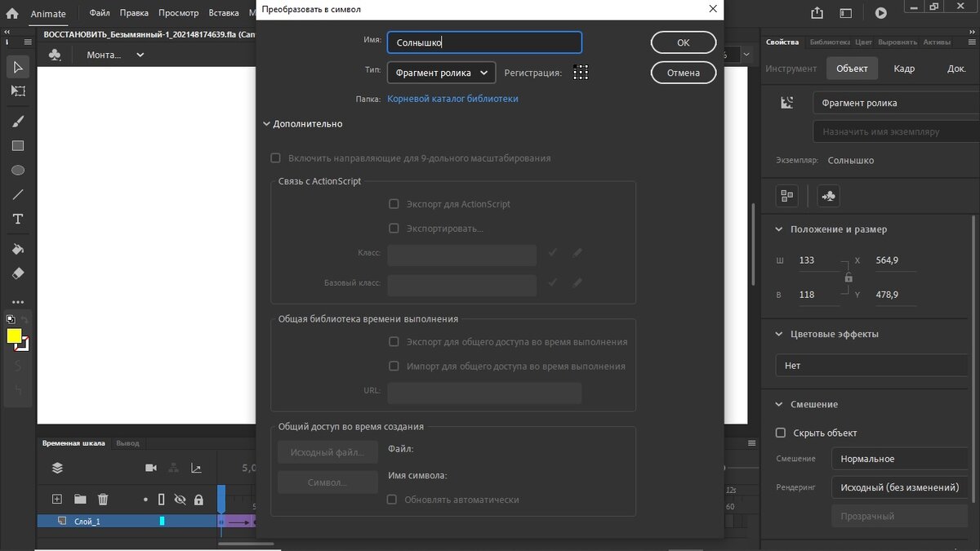
Task: Toggle the width-height link lock icon
Action: 849,278
